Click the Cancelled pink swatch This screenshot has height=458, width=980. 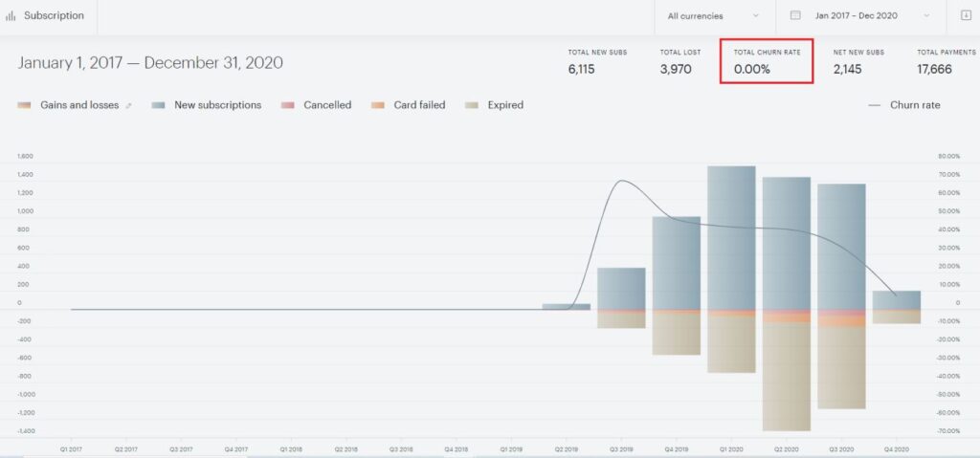pos(287,105)
